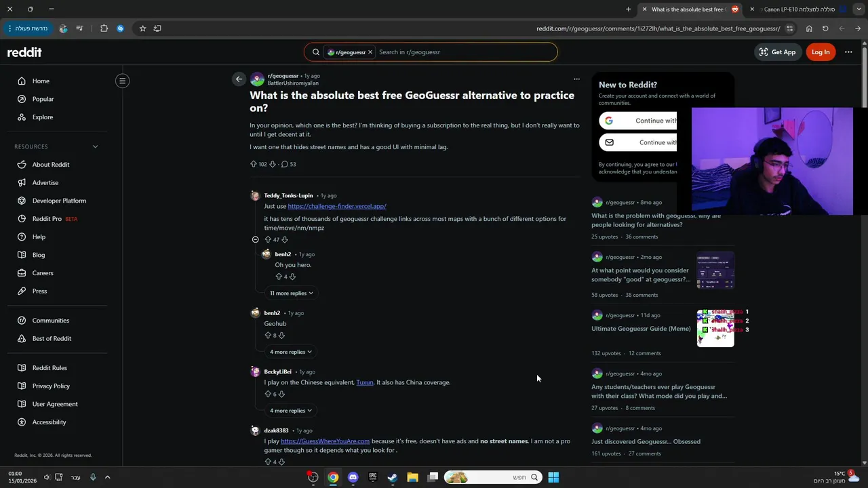Open a new browser tab
868x488 pixels.
point(628,9)
